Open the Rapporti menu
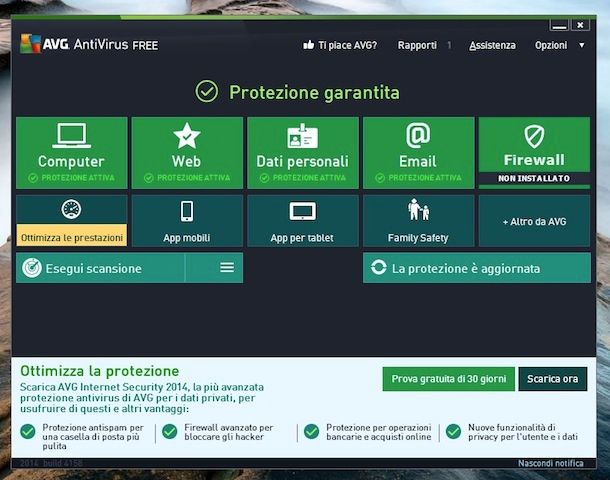Image resolution: width=610 pixels, height=480 pixels. 417,46
